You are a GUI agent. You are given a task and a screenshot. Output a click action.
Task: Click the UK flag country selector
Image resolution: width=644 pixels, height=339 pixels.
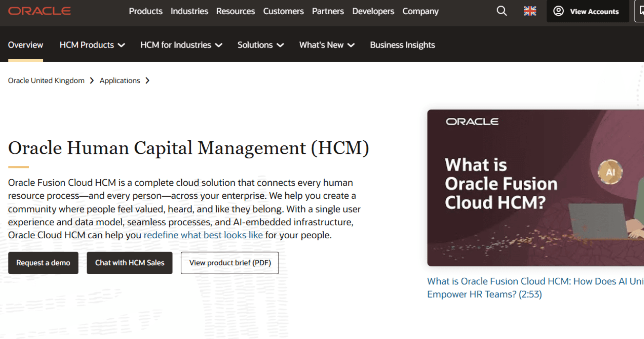tap(530, 11)
